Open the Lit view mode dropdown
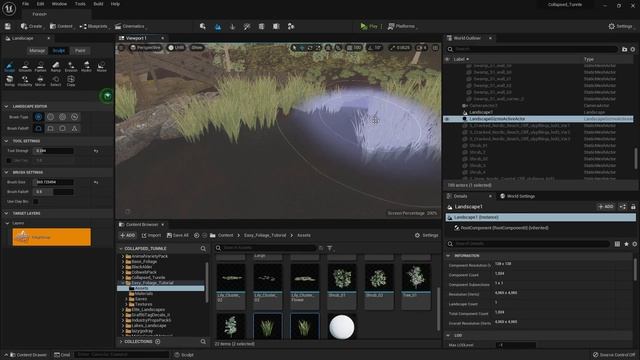The width and height of the screenshot is (640, 360). (176, 48)
